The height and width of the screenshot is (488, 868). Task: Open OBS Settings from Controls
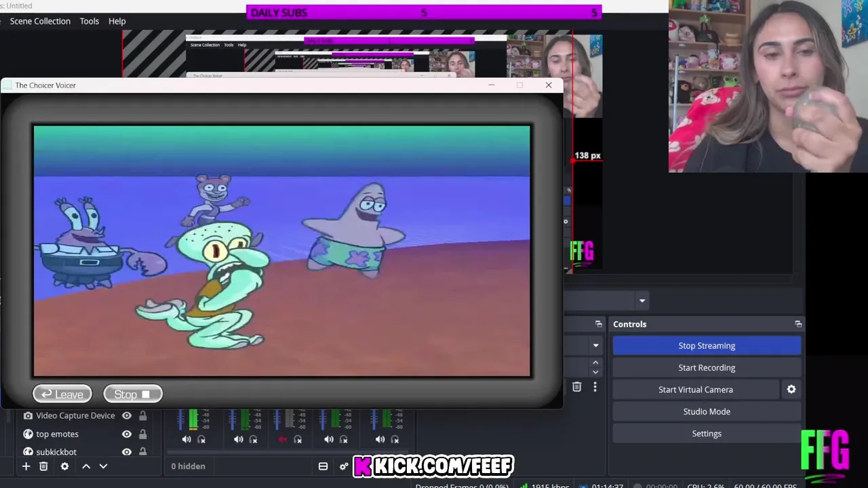707,434
